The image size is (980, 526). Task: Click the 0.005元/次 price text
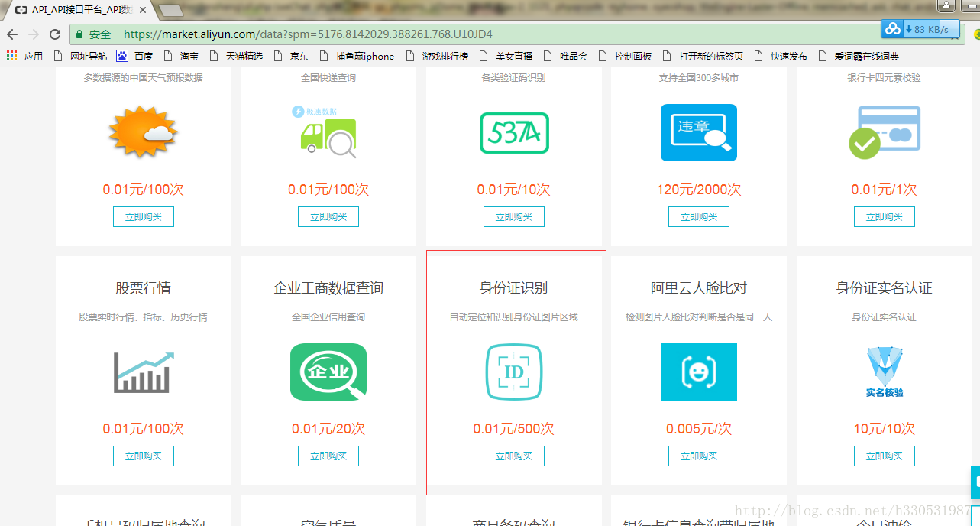(699, 429)
